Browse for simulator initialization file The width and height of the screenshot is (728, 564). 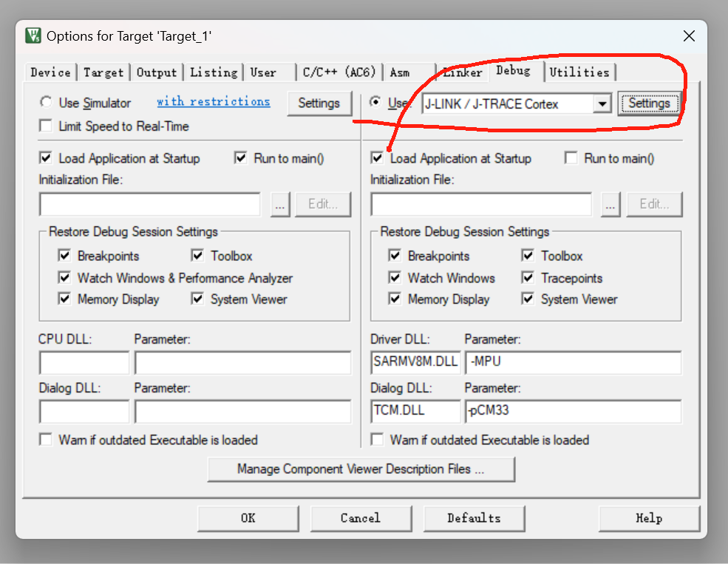click(280, 205)
